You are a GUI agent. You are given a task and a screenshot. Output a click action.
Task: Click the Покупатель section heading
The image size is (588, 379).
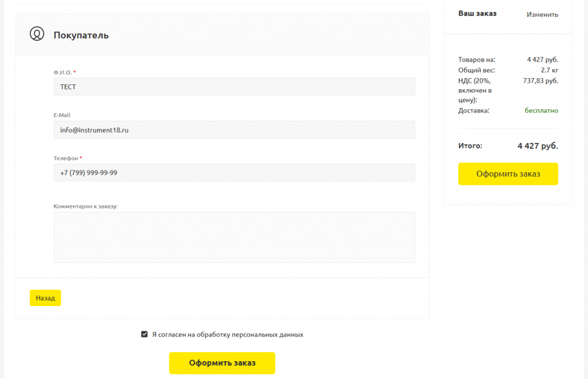click(81, 35)
